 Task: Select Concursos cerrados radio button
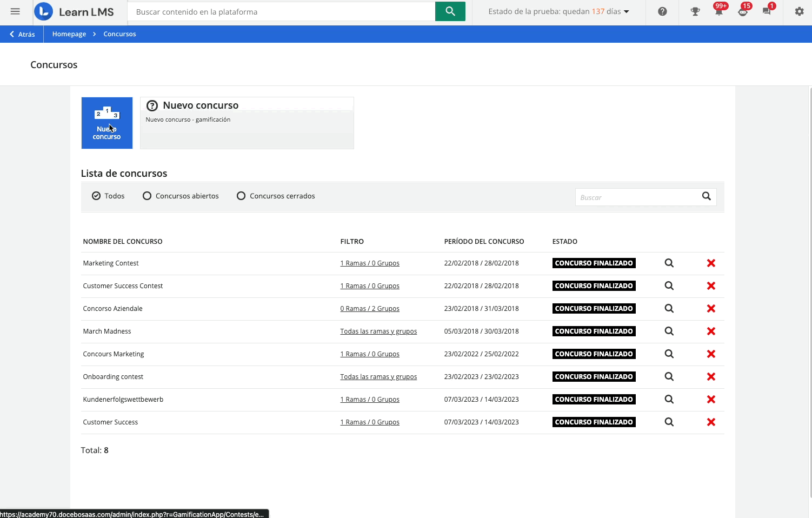tap(241, 196)
